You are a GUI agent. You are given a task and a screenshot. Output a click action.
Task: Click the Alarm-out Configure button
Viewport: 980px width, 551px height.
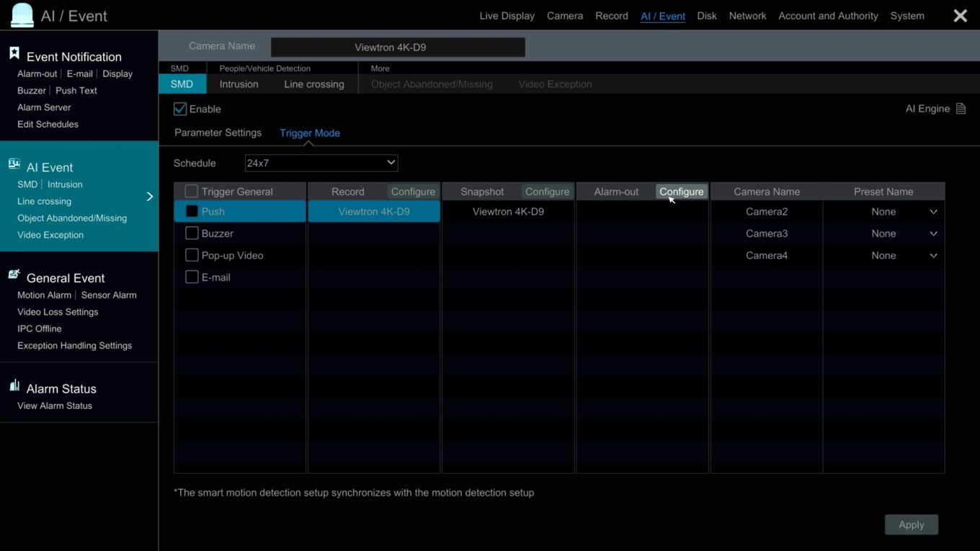click(681, 192)
